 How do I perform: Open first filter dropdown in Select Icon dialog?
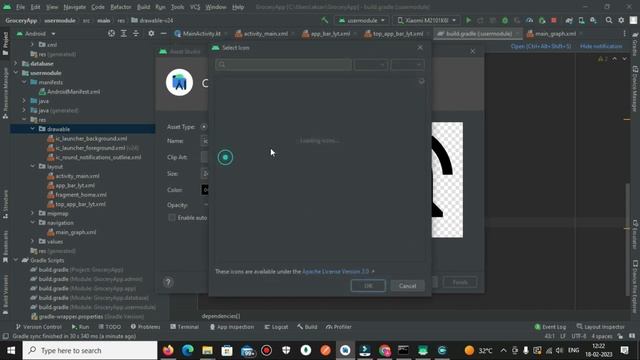click(x=371, y=64)
